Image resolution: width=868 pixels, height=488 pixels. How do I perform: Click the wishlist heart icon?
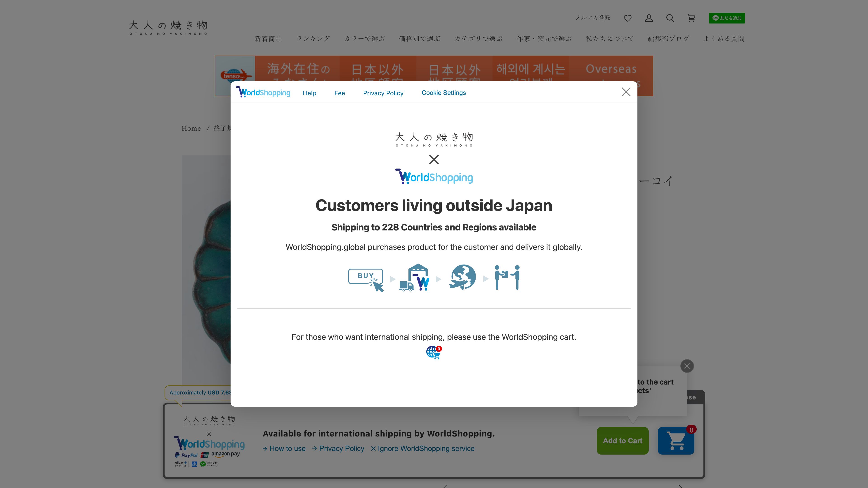pos(627,18)
